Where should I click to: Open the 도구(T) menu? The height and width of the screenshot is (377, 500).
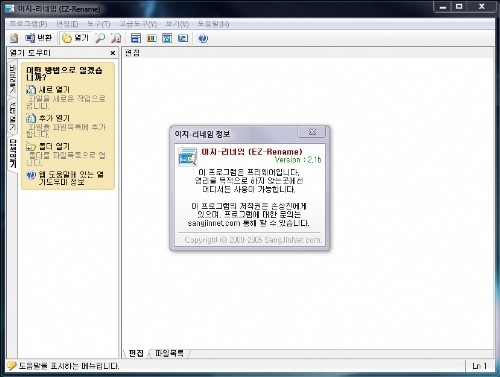99,24
